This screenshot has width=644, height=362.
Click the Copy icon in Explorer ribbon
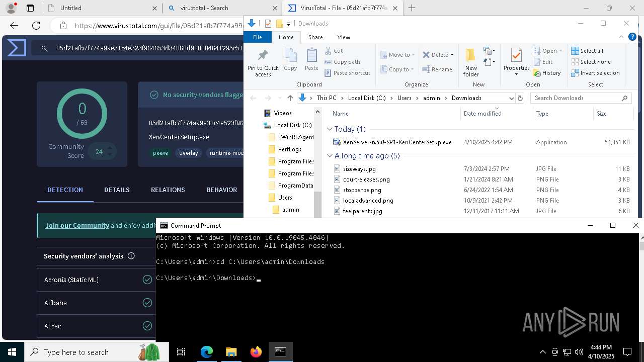pos(290,55)
